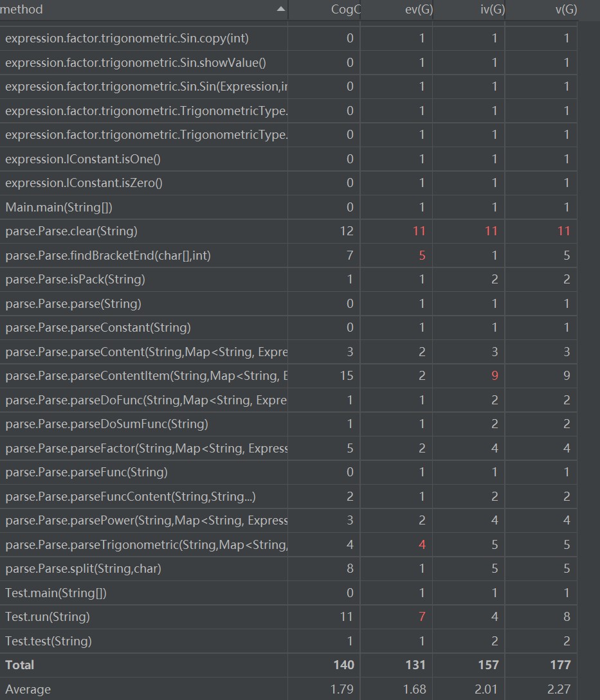Viewport: 600px width, 700px height.
Task: Select the Sin.showValue() method row
Action: click(289, 62)
